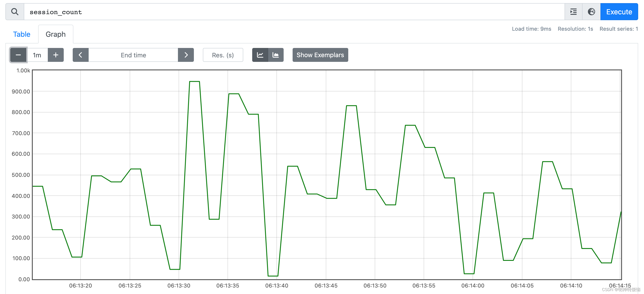Viewport: 644px width, 294px height.
Task: Click the highest graph peak near 06:13:31
Action: 195,81
